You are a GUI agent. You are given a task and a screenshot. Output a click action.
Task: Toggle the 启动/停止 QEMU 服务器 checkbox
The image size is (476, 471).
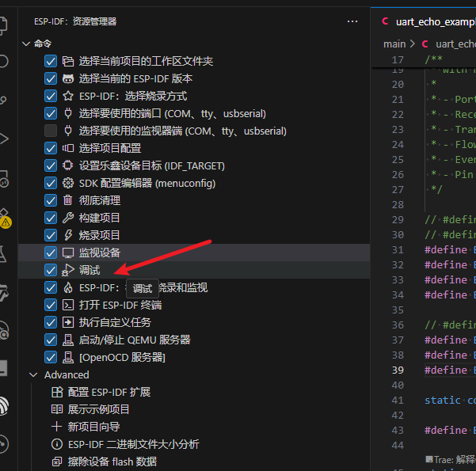(51, 340)
